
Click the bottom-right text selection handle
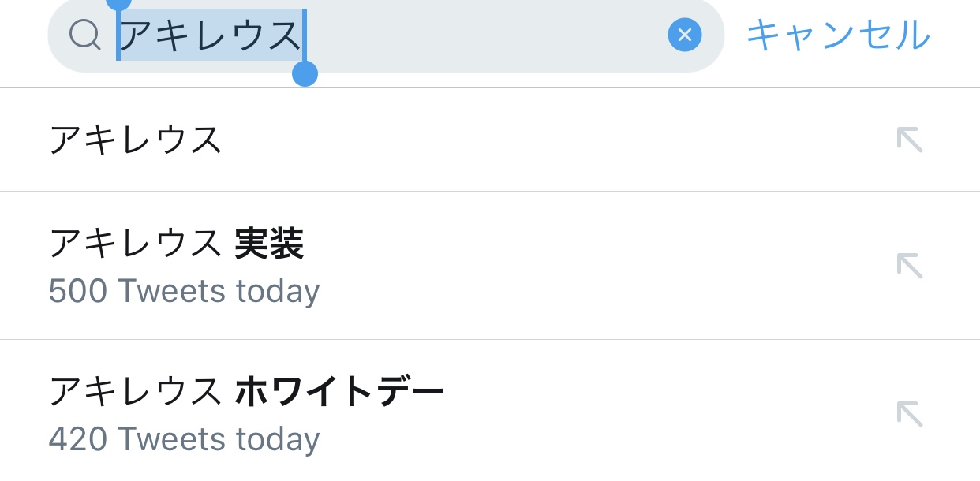tap(305, 74)
